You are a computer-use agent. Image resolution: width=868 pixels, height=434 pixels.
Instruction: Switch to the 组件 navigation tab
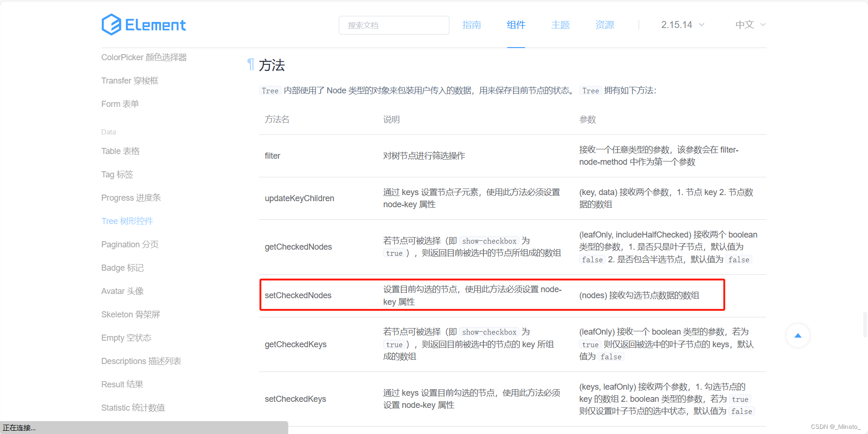click(516, 25)
